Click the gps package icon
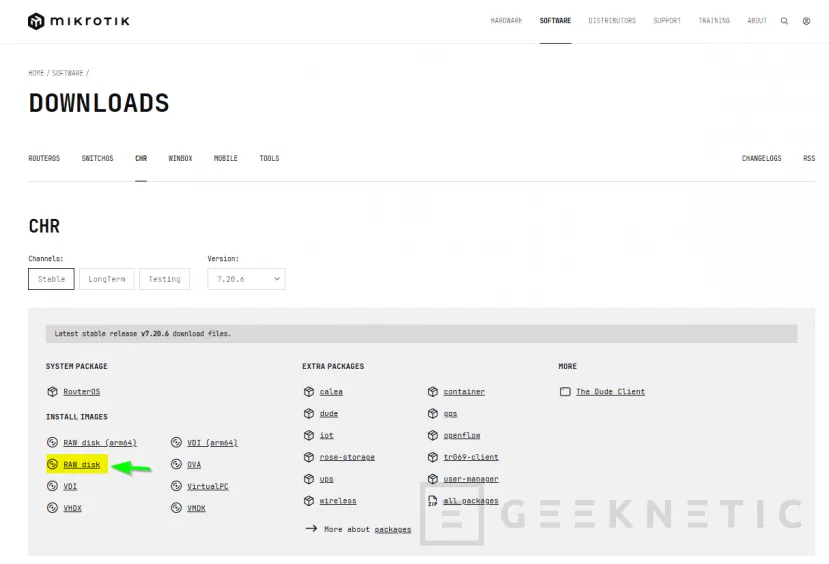The height and width of the screenshot is (564, 829). tap(433, 413)
